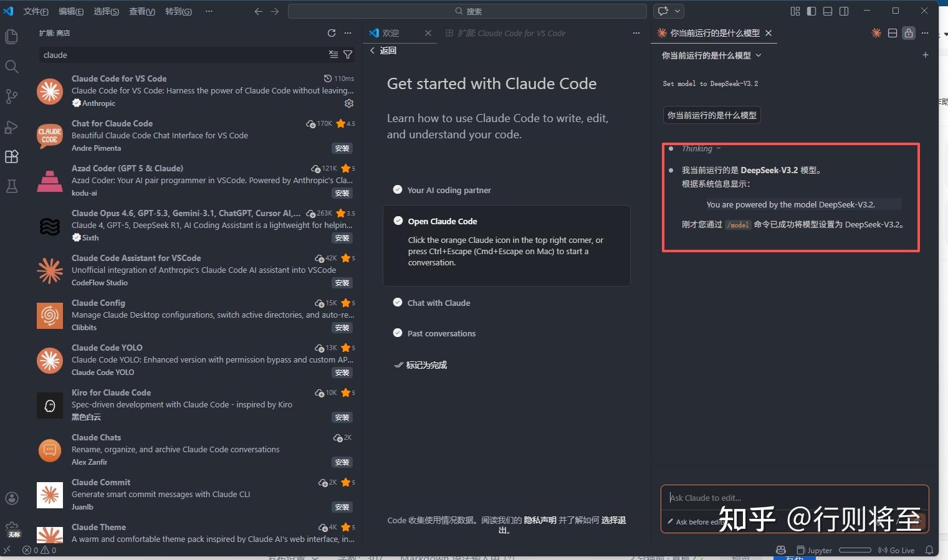Open the 编辑(E) menu
Viewport: 948px width, 560px height.
tap(71, 11)
